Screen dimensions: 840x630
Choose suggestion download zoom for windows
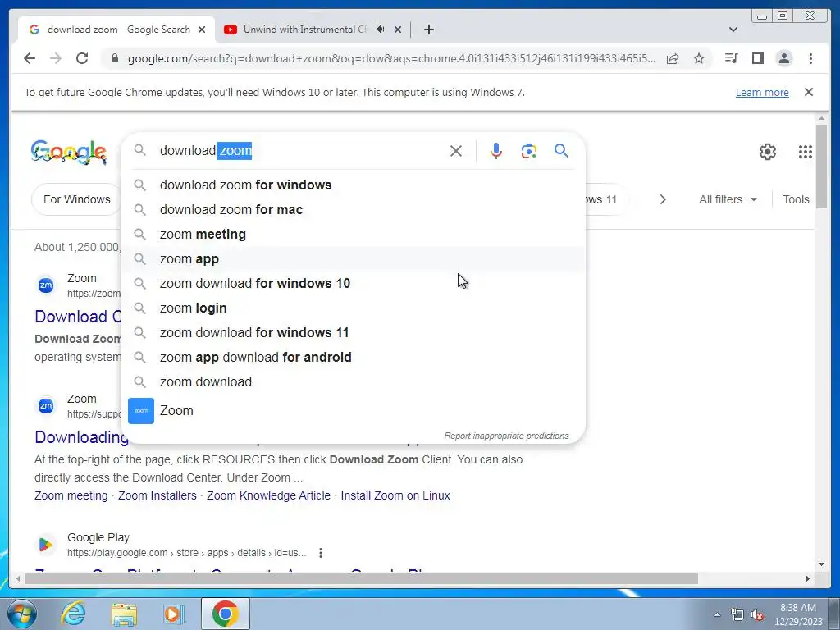[x=354, y=185]
